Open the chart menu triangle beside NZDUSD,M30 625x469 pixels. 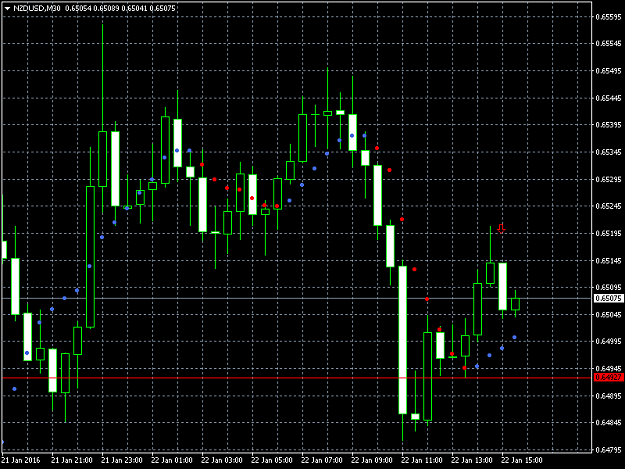[x=7, y=8]
